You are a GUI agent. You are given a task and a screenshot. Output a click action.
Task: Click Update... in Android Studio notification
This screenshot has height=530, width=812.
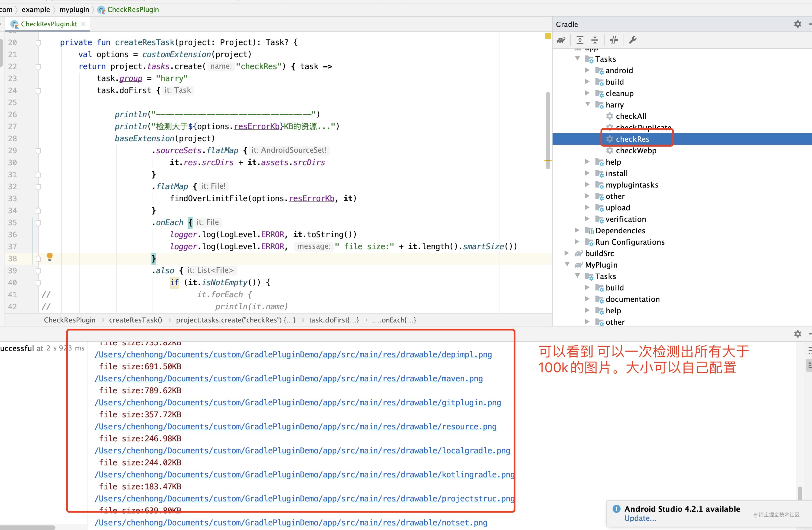(640, 518)
